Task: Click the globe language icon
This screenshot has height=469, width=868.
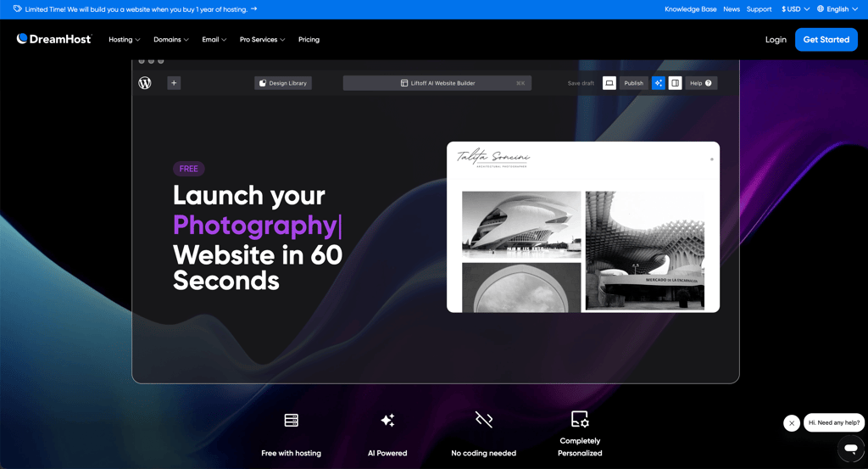Action: click(821, 8)
